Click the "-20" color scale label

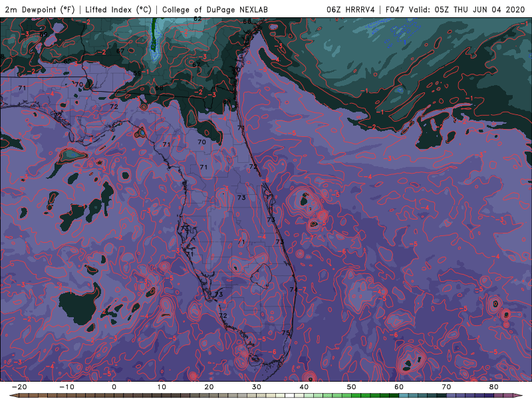[x=19, y=387]
